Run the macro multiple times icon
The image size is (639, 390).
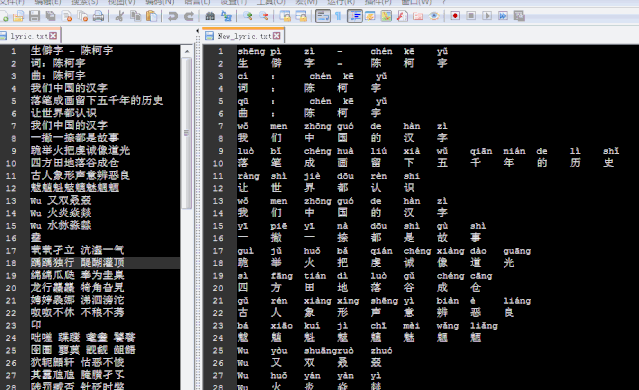[503, 16]
